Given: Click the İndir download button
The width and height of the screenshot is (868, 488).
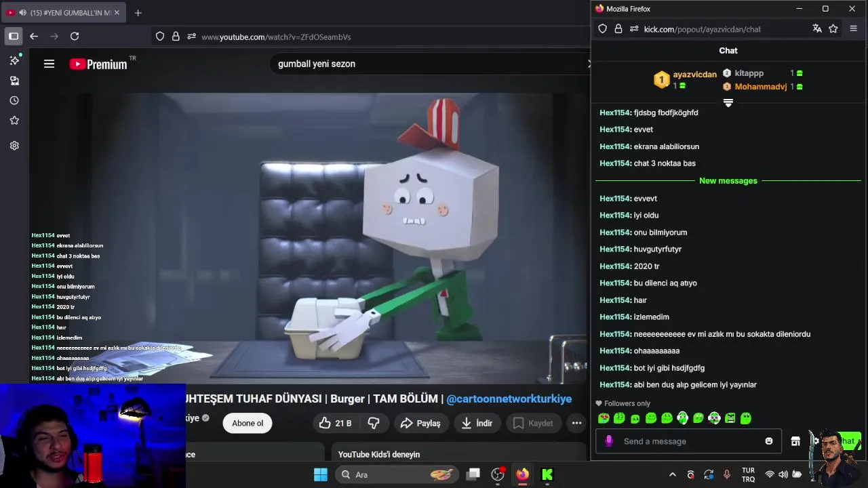Looking at the screenshot, I should [x=477, y=423].
